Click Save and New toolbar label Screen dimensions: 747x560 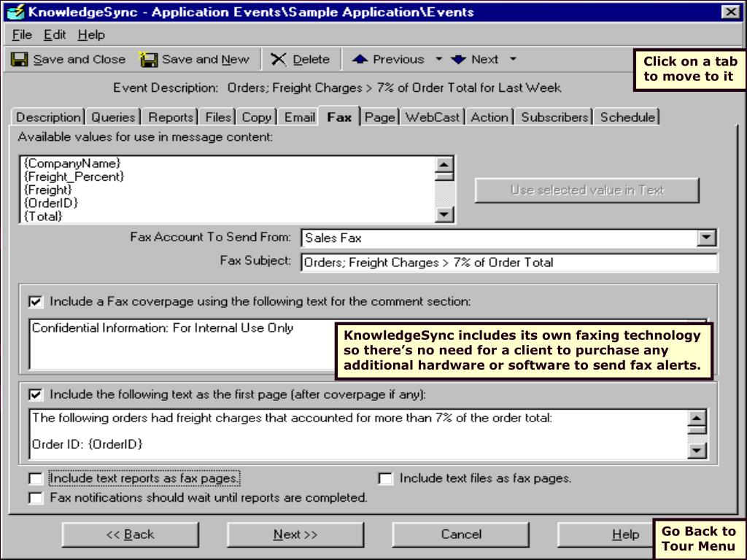tap(205, 60)
